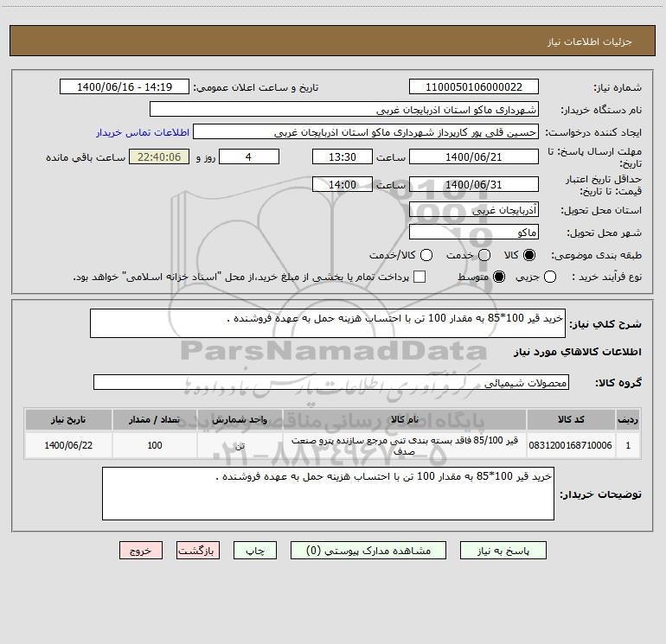Click the نام کالا column header
The width and height of the screenshot is (666, 644).
point(405,419)
